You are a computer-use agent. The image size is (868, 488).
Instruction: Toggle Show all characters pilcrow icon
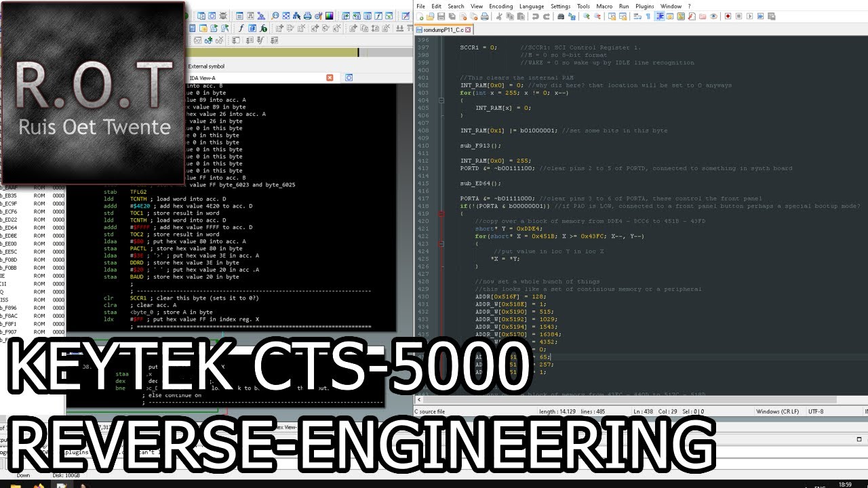click(648, 16)
